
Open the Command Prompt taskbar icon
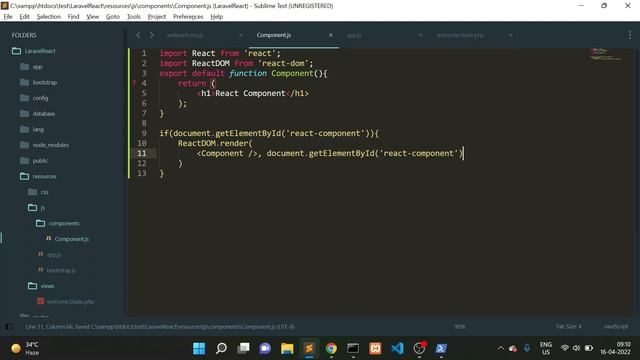(353, 349)
